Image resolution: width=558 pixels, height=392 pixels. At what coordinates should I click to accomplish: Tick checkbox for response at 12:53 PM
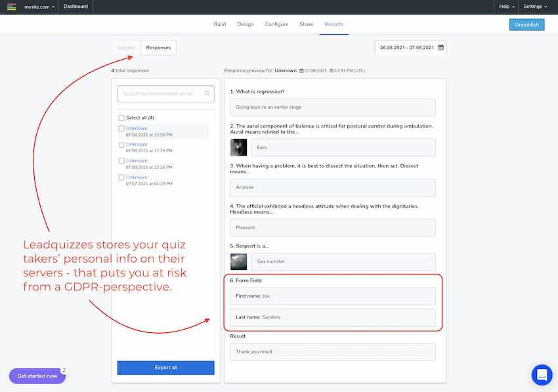pos(121,129)
